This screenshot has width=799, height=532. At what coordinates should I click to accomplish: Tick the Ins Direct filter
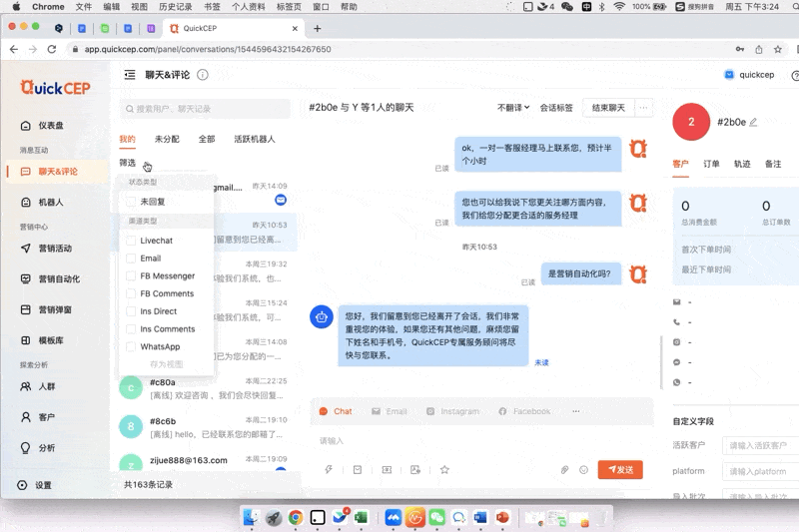tap(131, 311)
